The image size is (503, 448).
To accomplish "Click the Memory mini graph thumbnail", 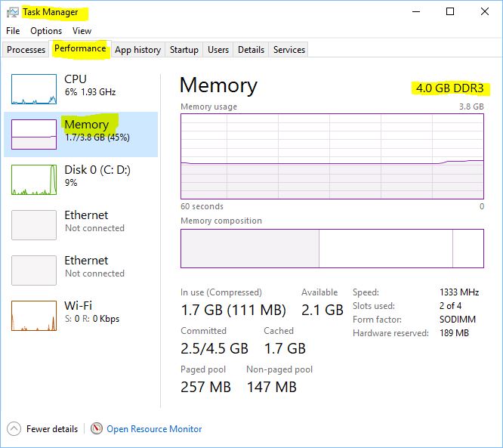I will [x=34, y=134].
